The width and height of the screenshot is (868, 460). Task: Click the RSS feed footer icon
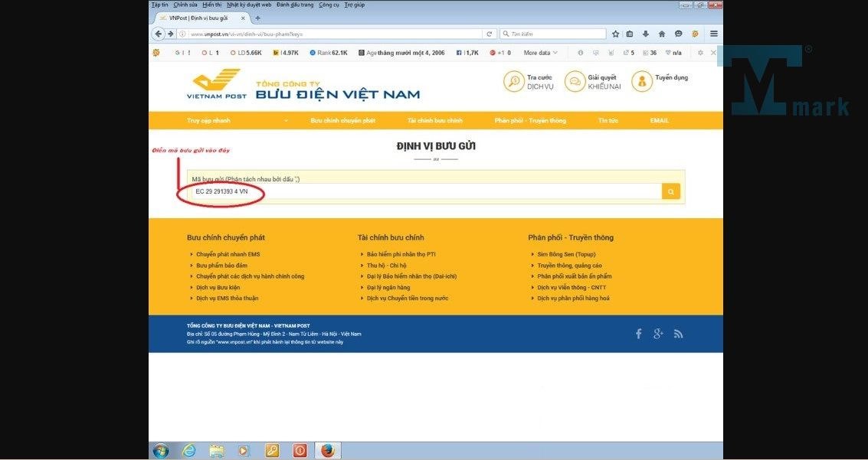tap(678, 334)
